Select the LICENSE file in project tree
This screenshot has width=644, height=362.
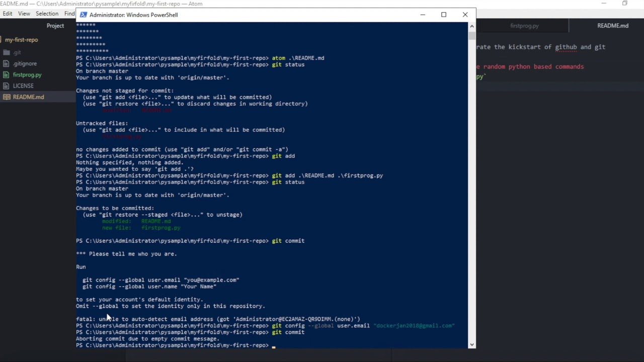23,85
